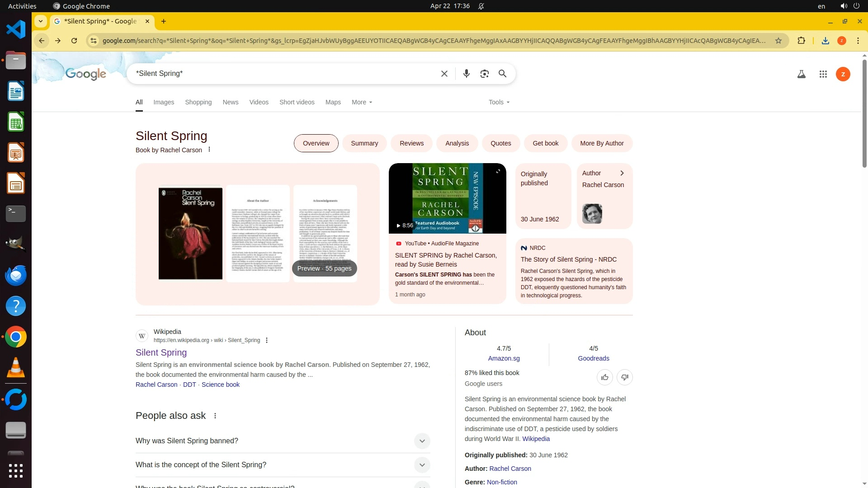Select the Overview chip
The image size is (868, 488).
316,143
